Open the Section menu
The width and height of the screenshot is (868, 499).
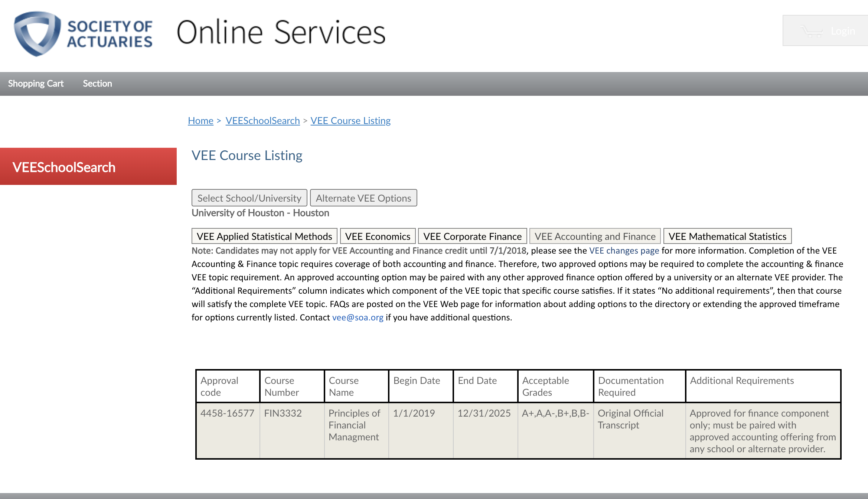click(97, 84)
